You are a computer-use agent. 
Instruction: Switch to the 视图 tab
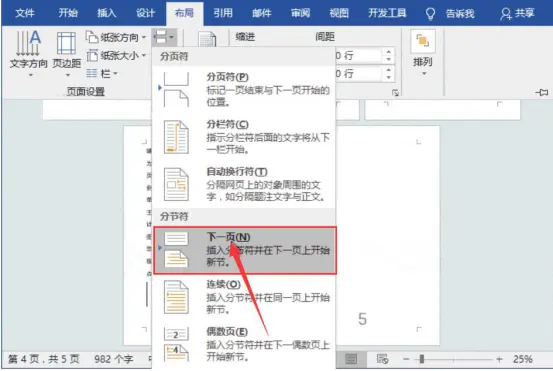click(x=339, y=13)
